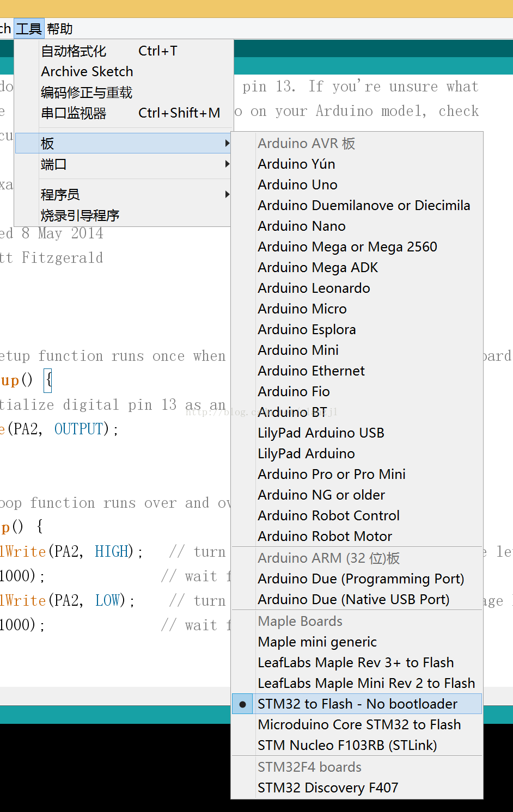
Task: Choose Arduino Fio board
Action: [357, 392]
